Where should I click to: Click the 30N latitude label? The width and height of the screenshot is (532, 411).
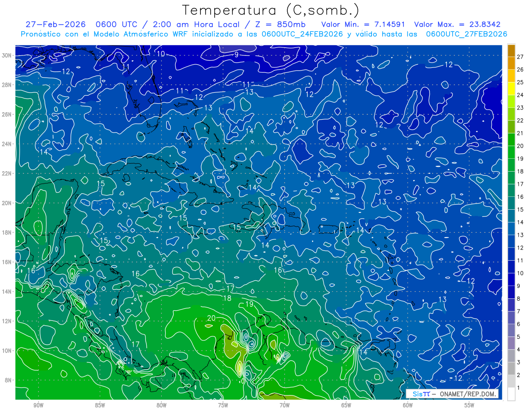pyautogui.click(x=7, y=55)
